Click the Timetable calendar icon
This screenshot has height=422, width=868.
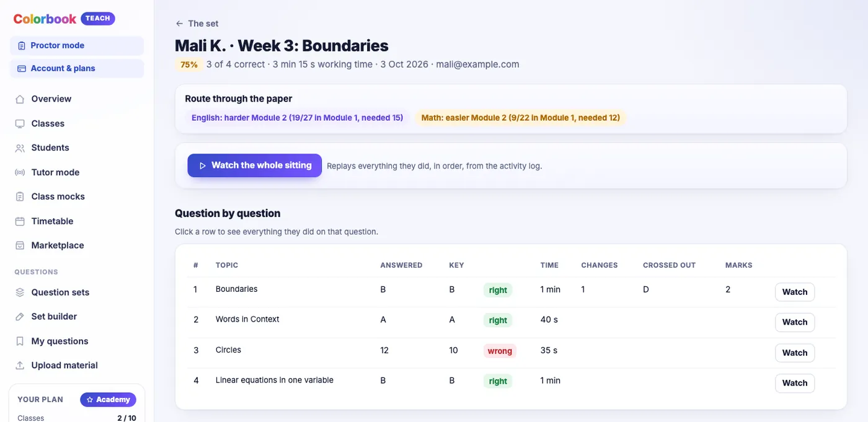coord(20,221)
